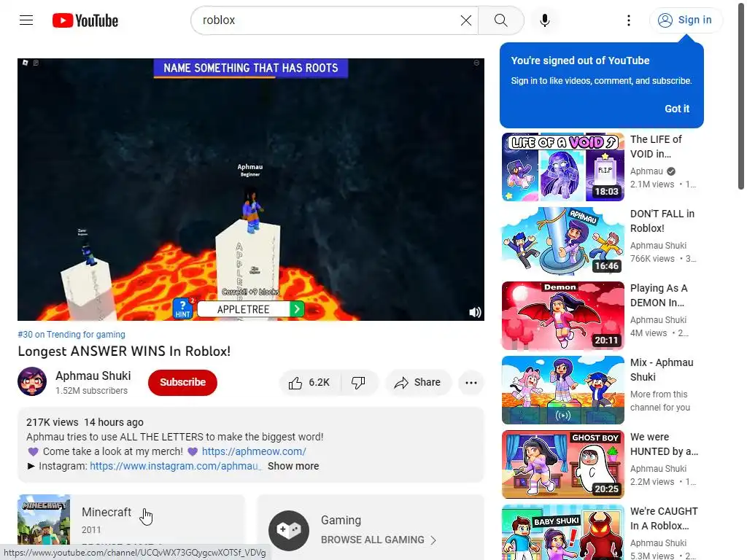Open DON'T FALL in Roblox! title
The width and height of the screenshot is (747, 560).
(662, 221)
